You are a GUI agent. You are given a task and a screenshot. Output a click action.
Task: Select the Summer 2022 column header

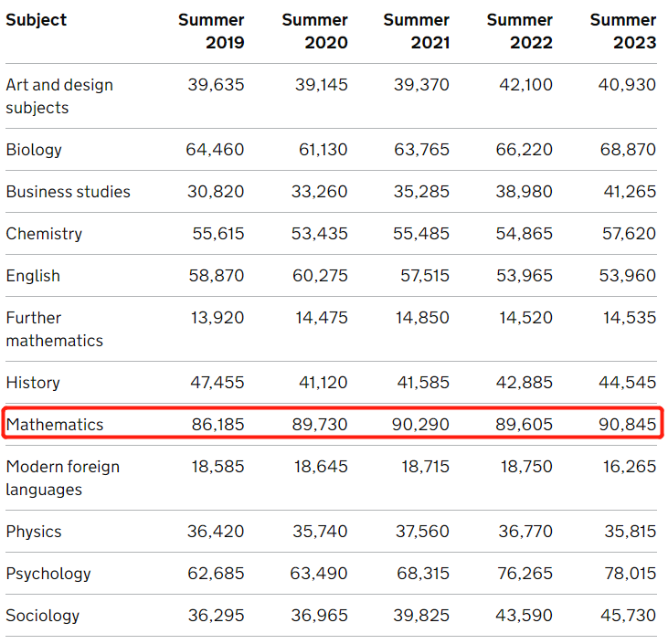pos(519,31)
